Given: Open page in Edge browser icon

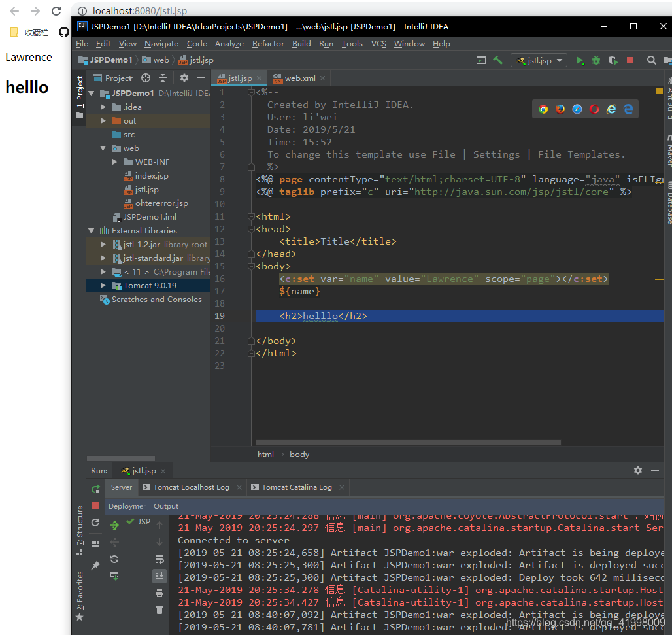Looking at the screenshot, I should click(x=628, y=109).
